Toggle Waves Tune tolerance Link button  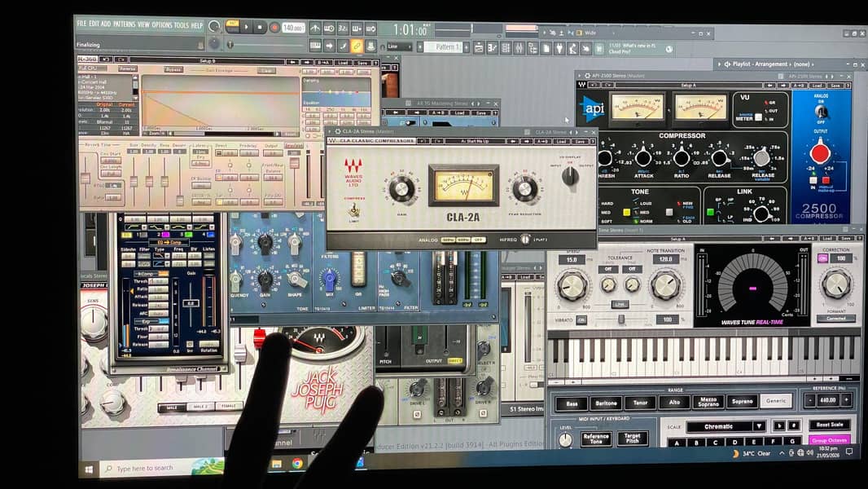click(620, 304)
